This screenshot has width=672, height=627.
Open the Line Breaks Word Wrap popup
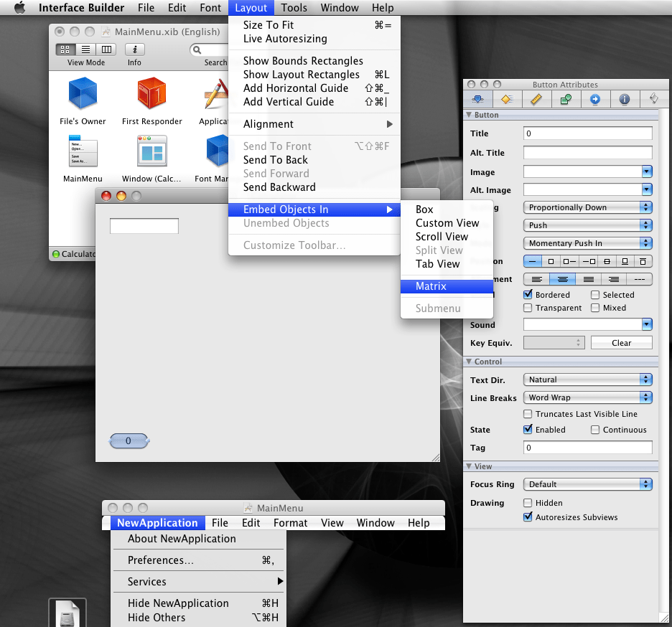point(587,397)
